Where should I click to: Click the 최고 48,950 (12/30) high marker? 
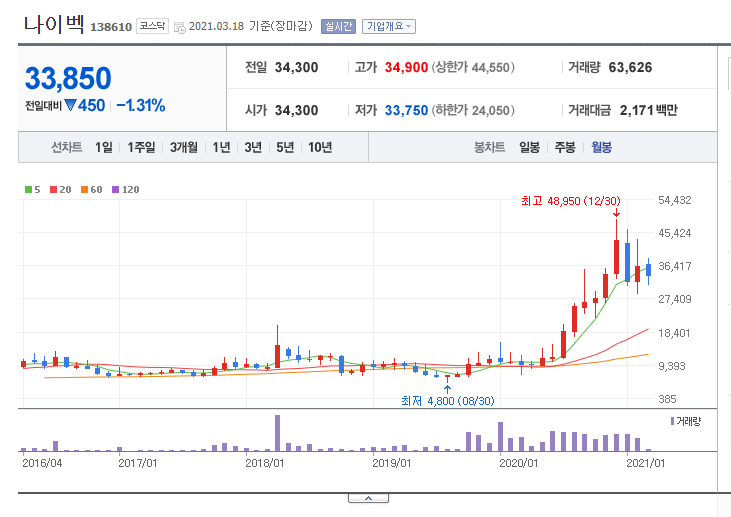pyautogui.click(x=571, y=201)
